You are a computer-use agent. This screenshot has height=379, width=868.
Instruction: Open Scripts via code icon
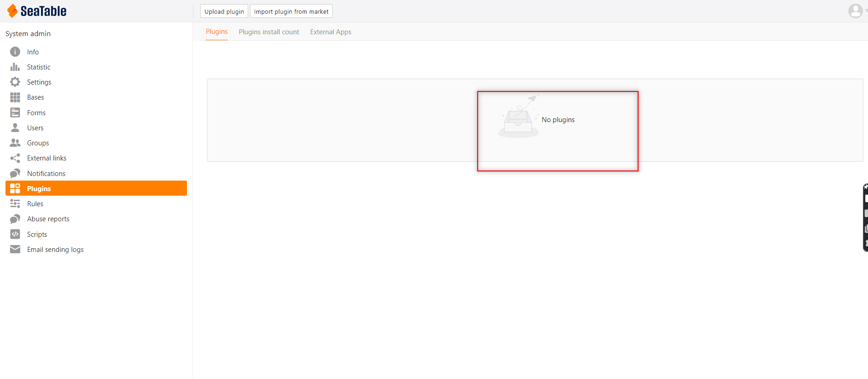point(15,234)
